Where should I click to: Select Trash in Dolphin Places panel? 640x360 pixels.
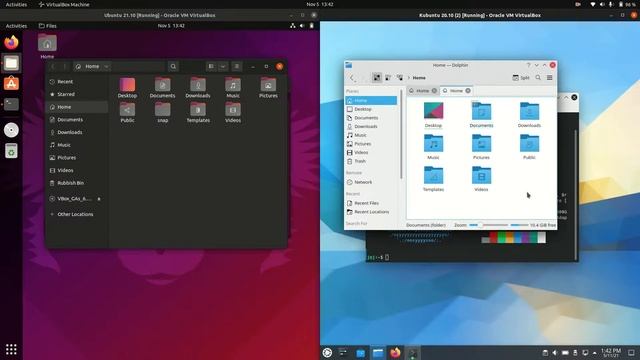tap(371, 161)
